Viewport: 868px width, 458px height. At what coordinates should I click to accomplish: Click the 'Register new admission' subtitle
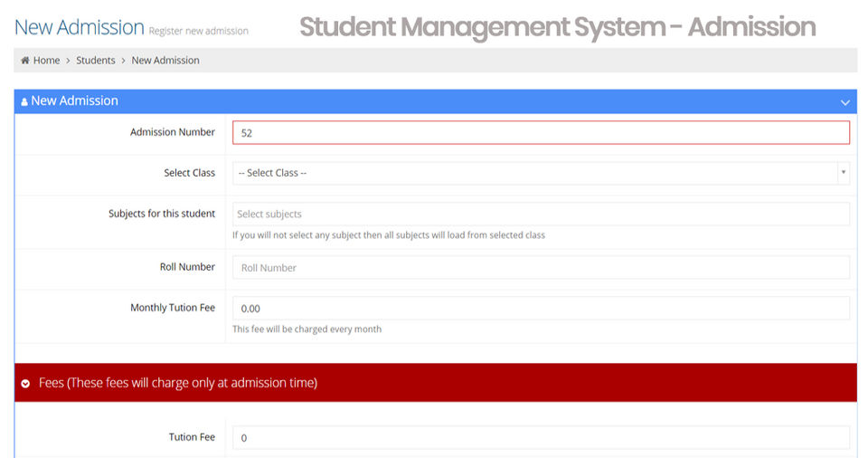point(198,31)
